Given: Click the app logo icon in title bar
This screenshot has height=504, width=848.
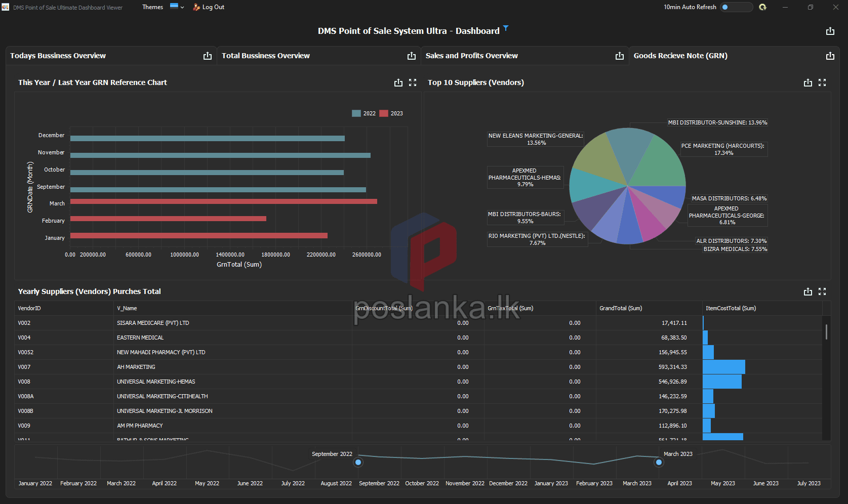Looking at the screenshot, I should click(x=5, y=7).
